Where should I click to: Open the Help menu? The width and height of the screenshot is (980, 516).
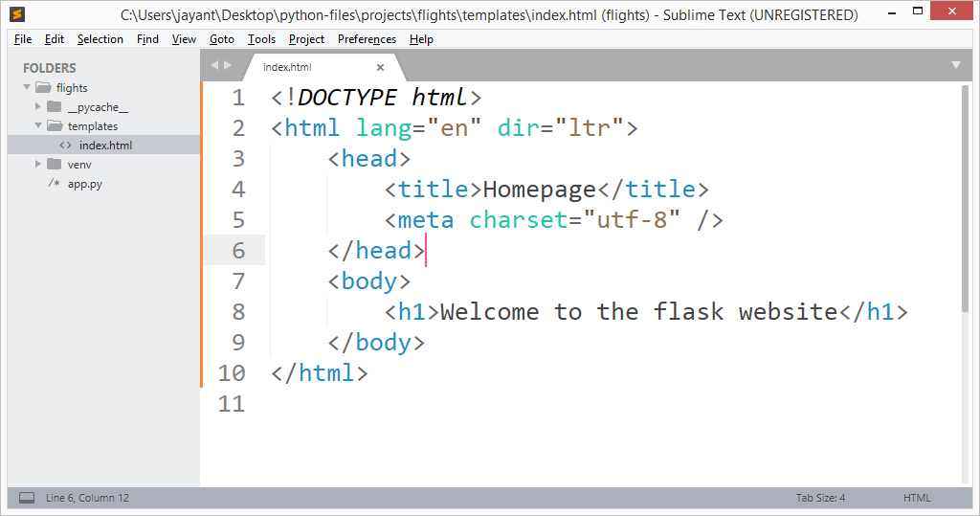click(421, 39)
